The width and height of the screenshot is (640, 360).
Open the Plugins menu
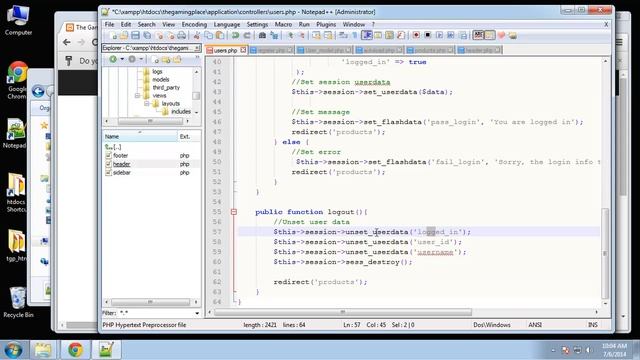point(326,24)
